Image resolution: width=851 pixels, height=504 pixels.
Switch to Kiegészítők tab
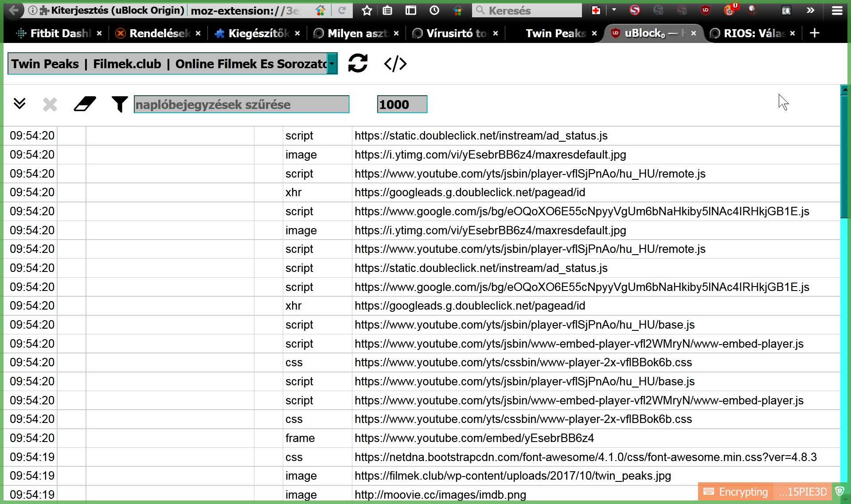point(252,33)
